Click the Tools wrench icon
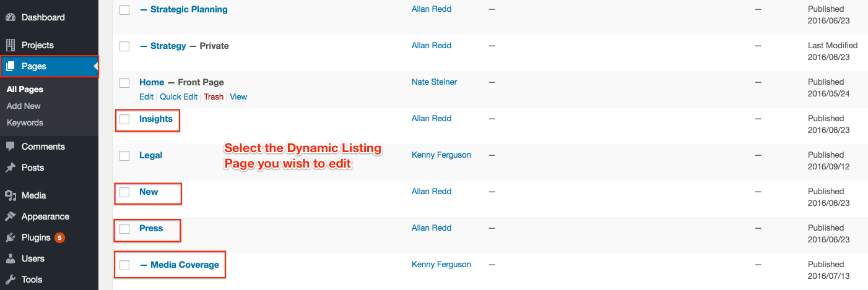The height and width of the screenshot is (290, 868). [11, 279]
